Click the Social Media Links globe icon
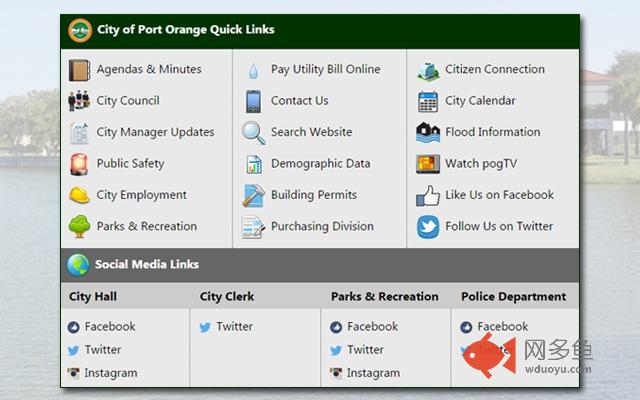The image size is (640, 400). click(x=78, y=265)
